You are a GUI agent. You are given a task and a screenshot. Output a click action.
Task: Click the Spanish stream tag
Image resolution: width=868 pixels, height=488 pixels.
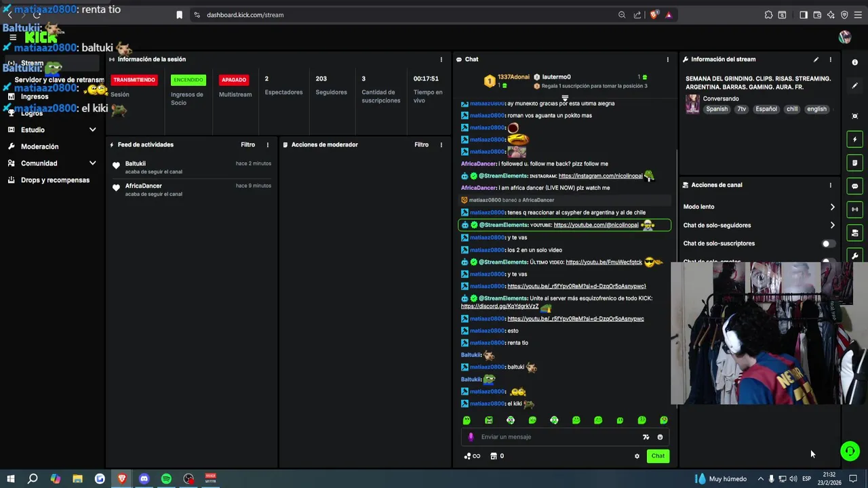pyautogui.click(x=717, y=109)
